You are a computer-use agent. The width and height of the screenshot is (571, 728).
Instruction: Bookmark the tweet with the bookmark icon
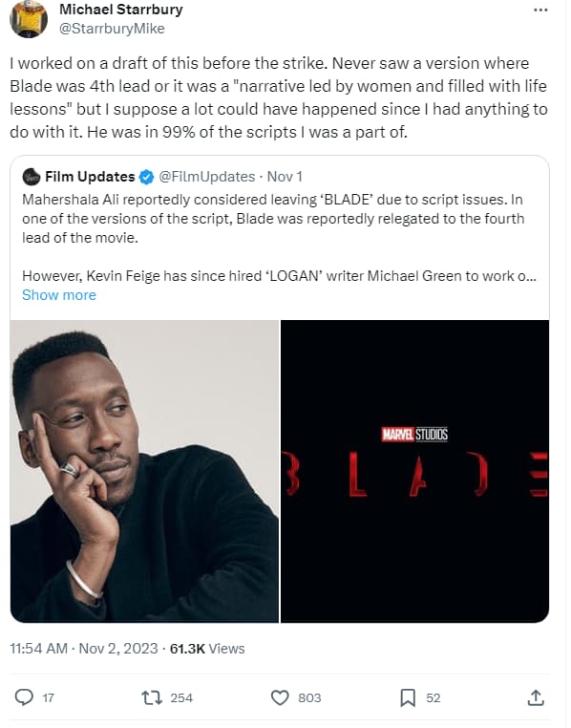point(408,697)
